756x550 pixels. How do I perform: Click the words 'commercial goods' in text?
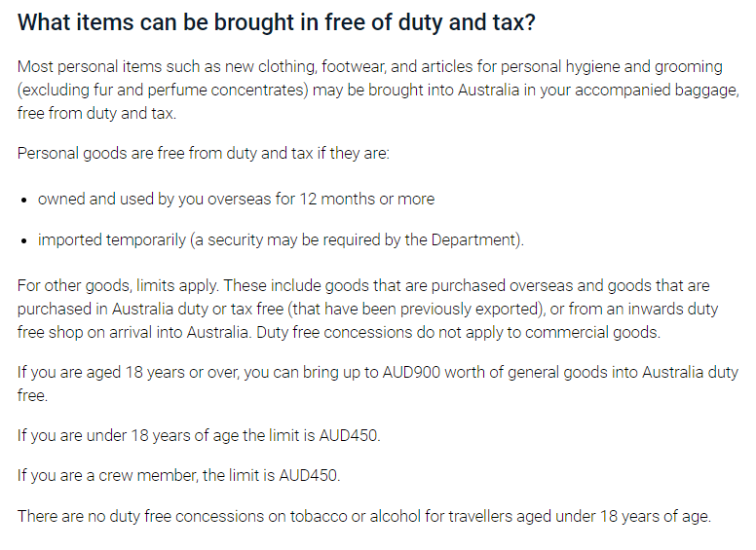(591, 332)
